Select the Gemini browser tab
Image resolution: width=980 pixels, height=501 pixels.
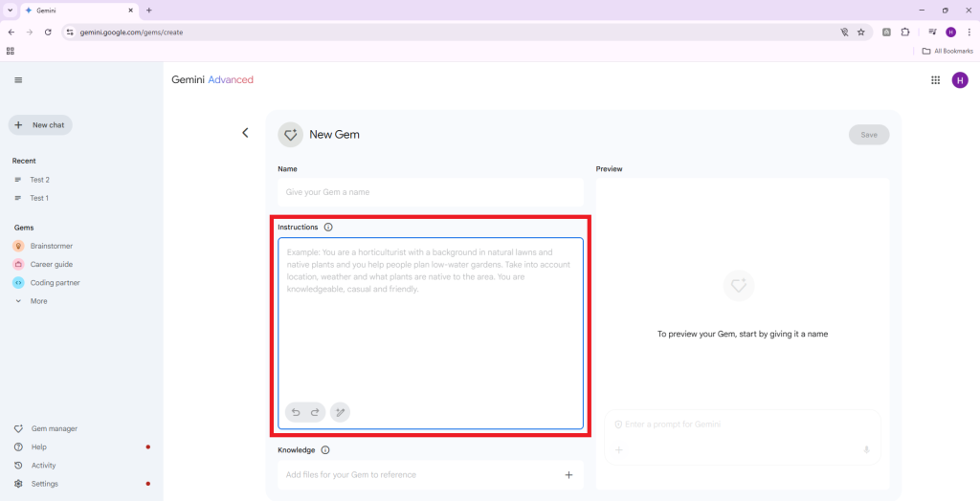pos(80,11)
